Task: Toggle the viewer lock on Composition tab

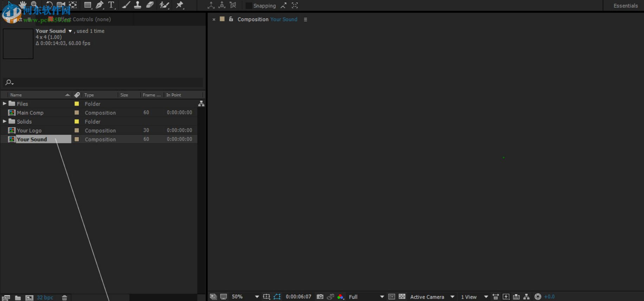Action: coord(231,19)
